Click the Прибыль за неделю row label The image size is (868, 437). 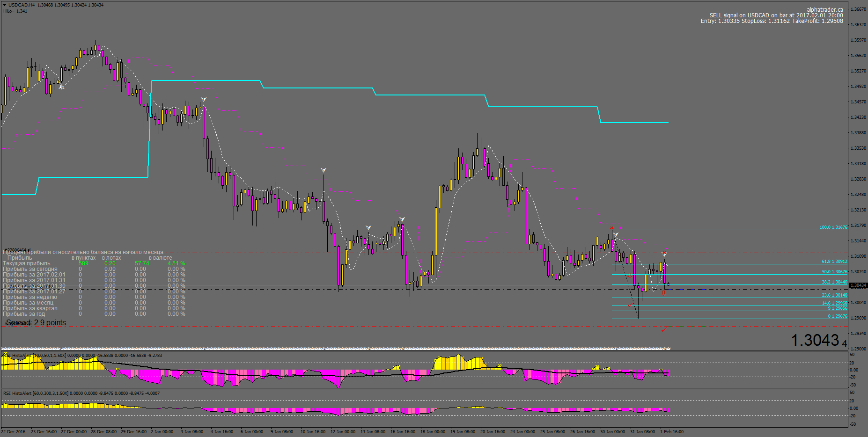tap(30, 297)
